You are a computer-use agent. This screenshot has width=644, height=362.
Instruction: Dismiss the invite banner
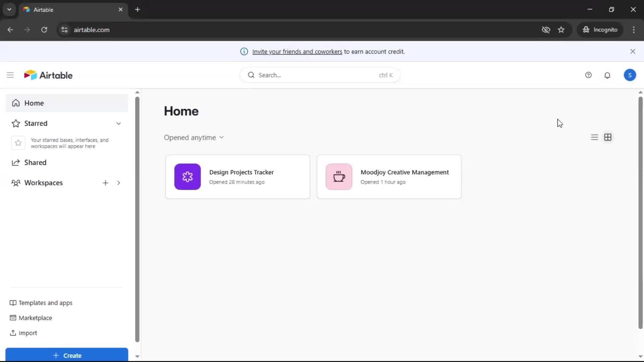pyautogui.click(x=633, y=51)
